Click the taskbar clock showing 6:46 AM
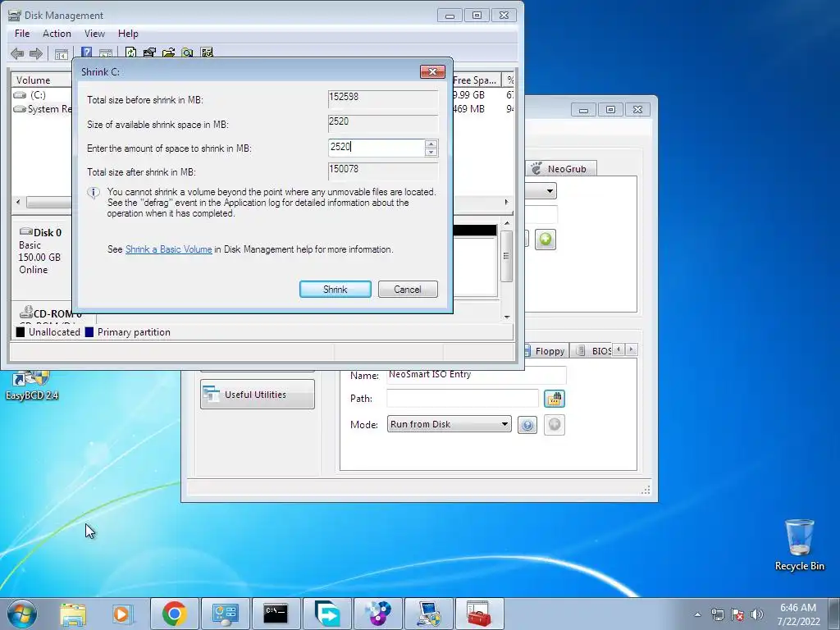The width and height of the screenshot is (840, 630). (x=798, y=614)
